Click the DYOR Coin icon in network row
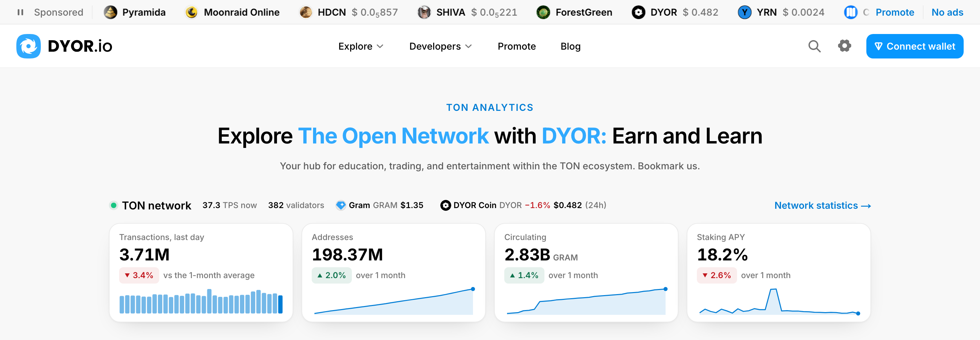Image resolution: width=980 pixels, height=340 pixels. 445,205
